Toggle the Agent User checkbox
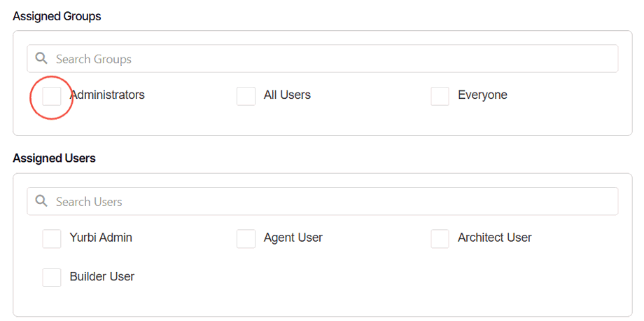Screen dimensions: 644x321 tap(246, 238)
